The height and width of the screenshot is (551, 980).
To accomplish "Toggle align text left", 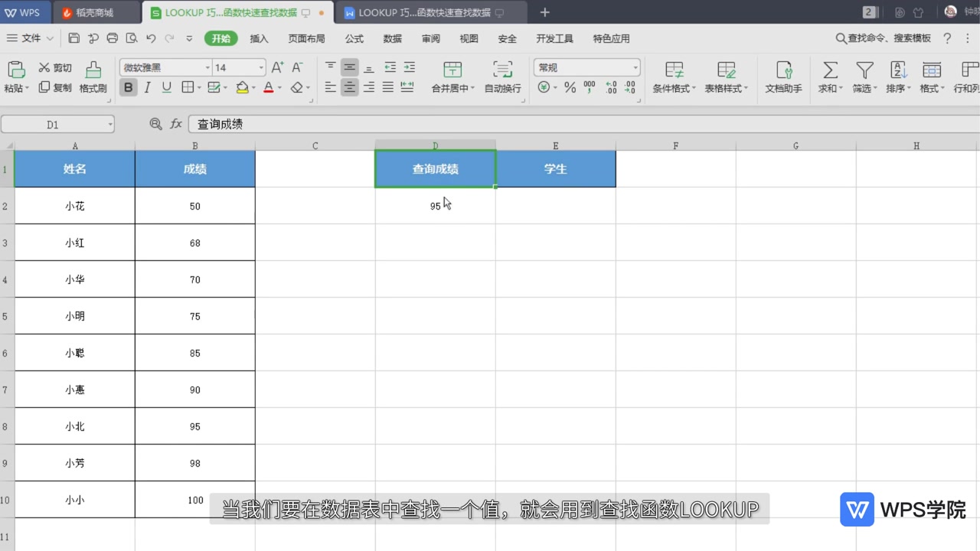I will pyautogui.click(x=331, y=88).
